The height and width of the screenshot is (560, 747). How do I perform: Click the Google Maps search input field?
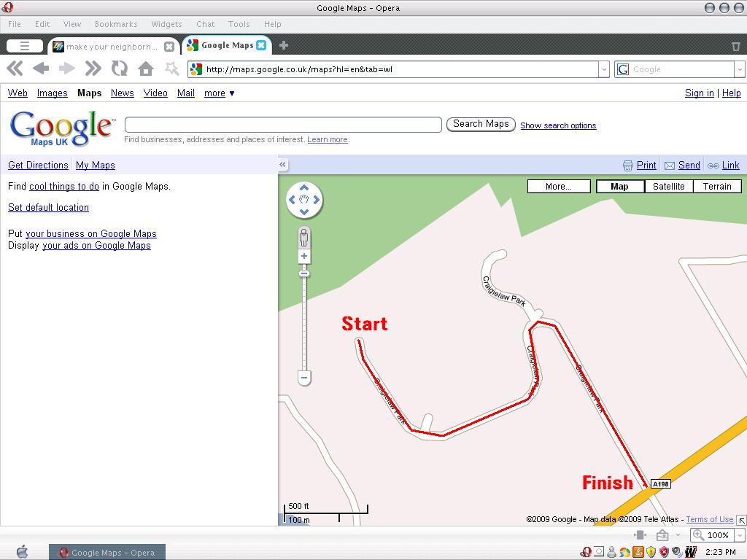pos(283,125)
